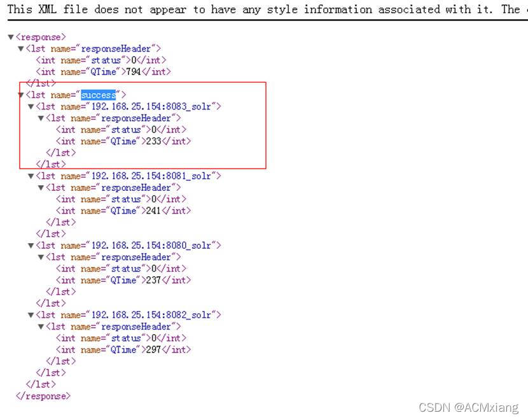Click status line above QTime 241

122,199
